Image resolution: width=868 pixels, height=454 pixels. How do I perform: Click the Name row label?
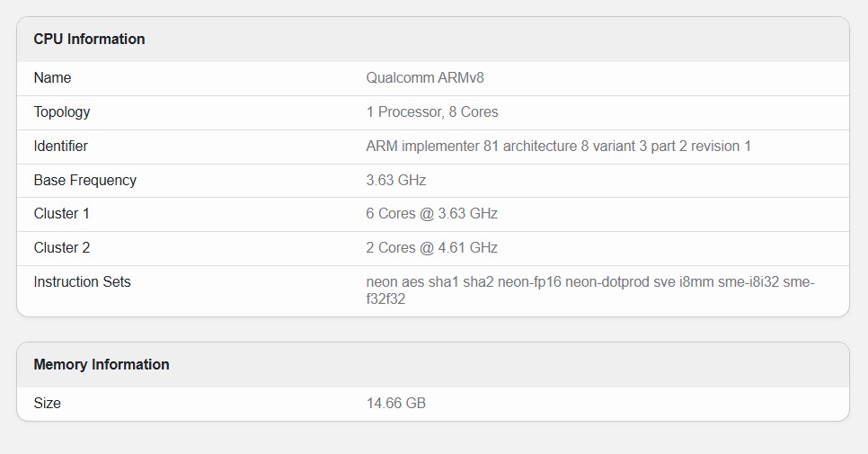52,78
